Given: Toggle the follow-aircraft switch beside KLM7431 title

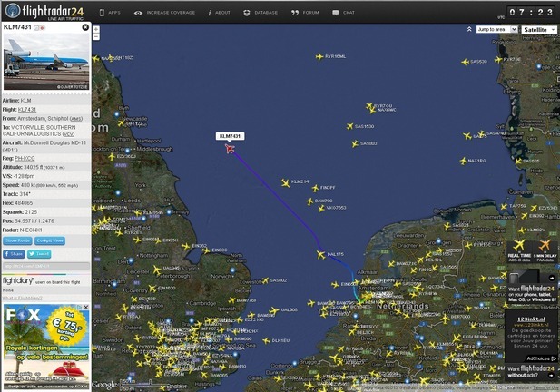Looking at the screenshot, I should (x=40, y=28).
